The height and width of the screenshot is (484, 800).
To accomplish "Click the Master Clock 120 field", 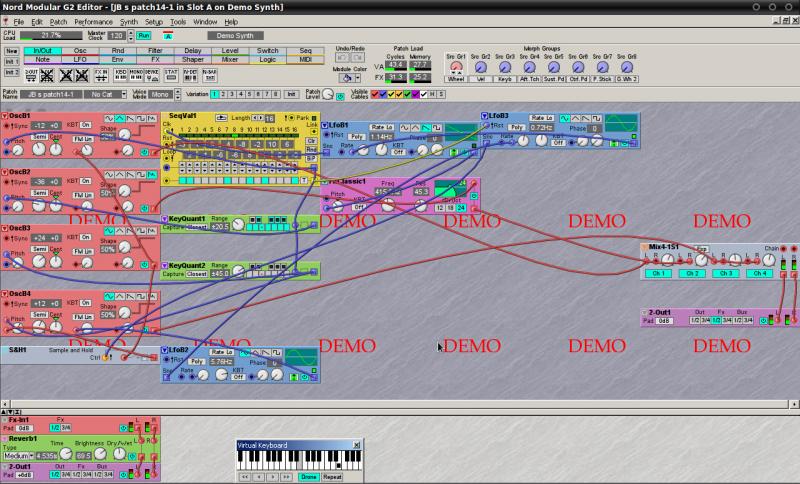I will pyautogui.click(x=117, y=36).
